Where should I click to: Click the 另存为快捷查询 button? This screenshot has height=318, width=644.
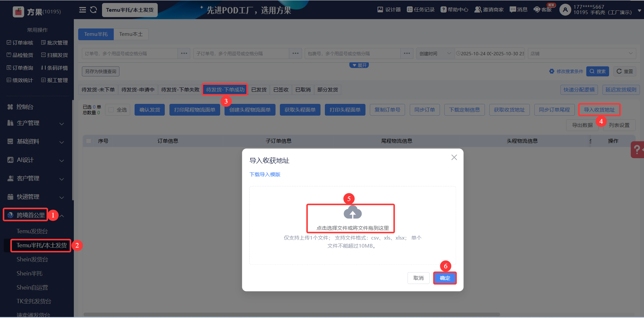click(x=101, y=71)
